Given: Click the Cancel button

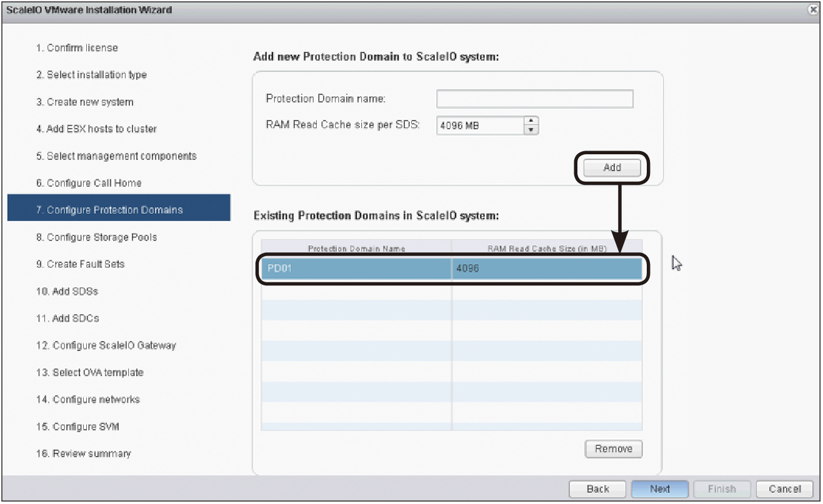Looking at the screenshot, I should click(x=785, y=489).
